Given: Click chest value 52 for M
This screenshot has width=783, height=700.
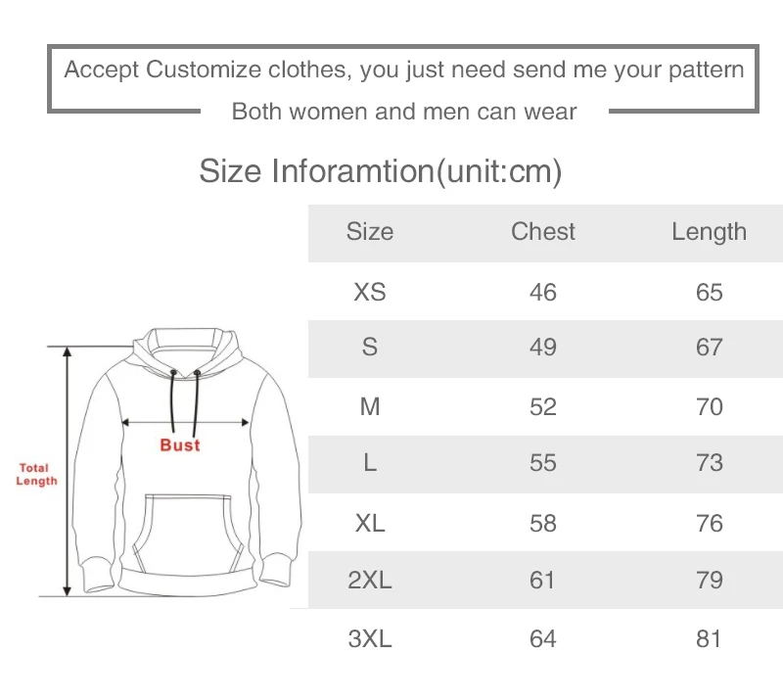Looking at the screenshot, I should click(x=543, y=406).
